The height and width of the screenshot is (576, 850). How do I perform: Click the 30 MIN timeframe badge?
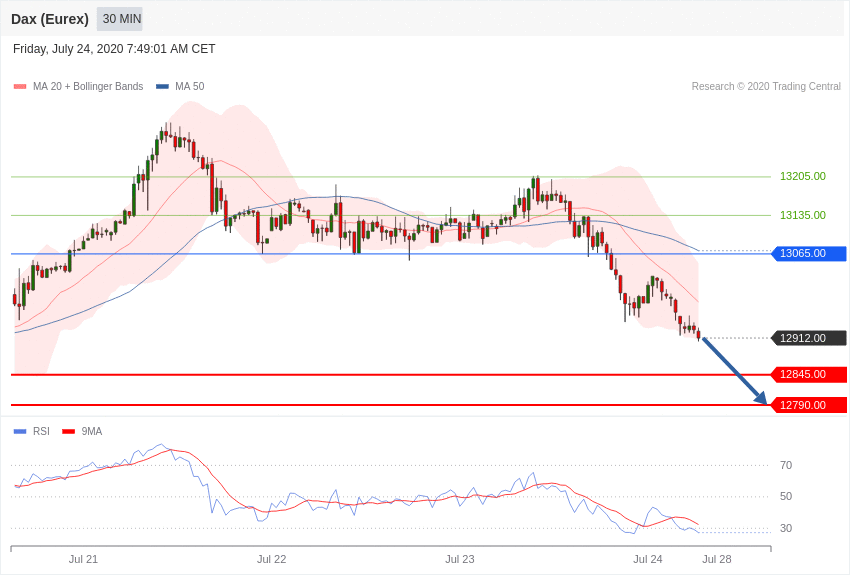(x=120, y=19)
